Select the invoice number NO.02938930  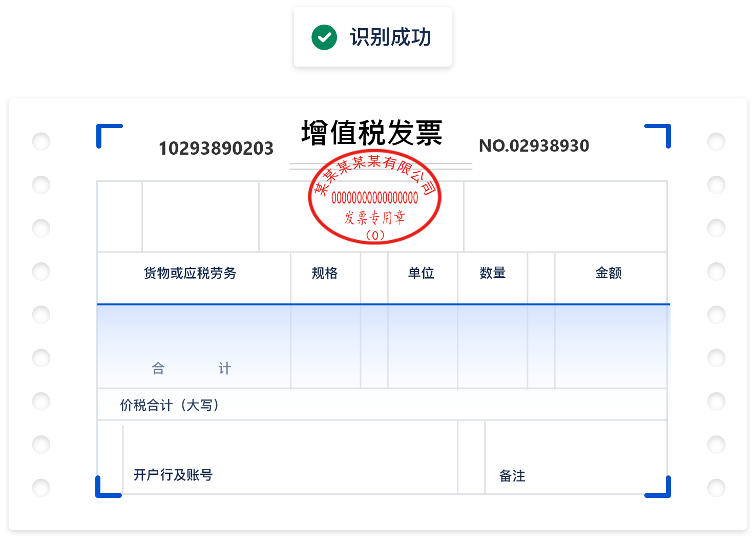(x=534, y=146)
